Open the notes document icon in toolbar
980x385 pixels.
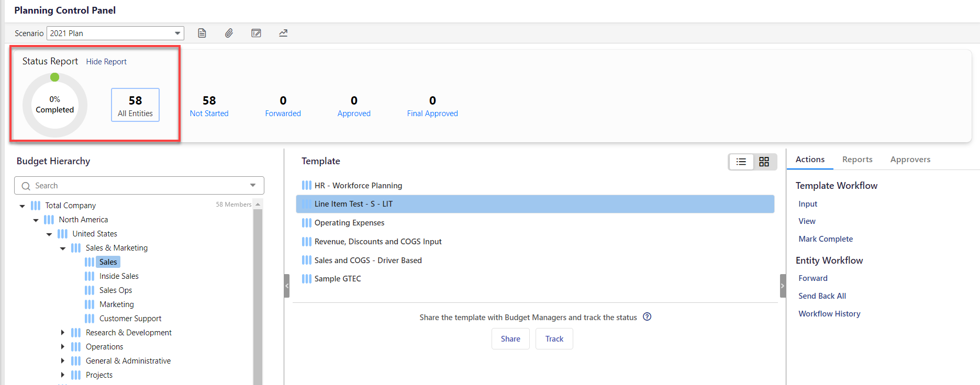[202, 33]
